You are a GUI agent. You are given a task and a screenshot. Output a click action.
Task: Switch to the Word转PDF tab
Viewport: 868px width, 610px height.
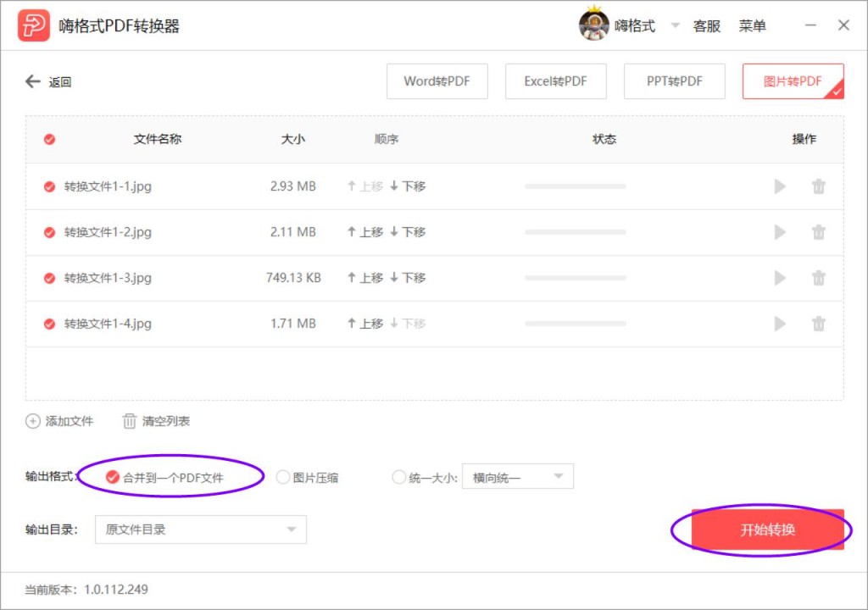pos(437,81)
